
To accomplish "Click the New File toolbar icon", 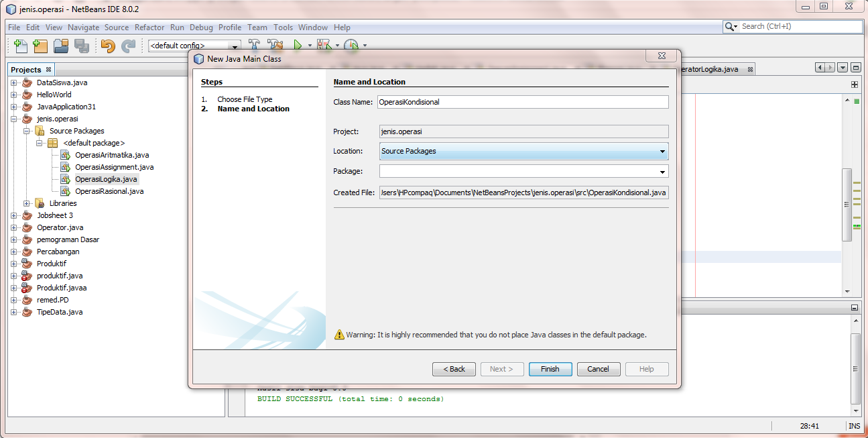I will click(x=21, y=46).
